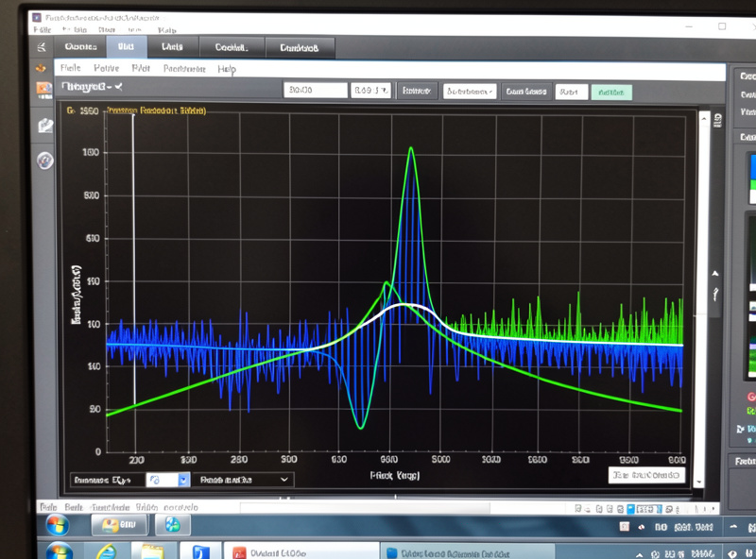Viewport: 756px width, 559px height.
Task: Click the chart scrollbar up arrow
Action: click(x=704, y=118)
